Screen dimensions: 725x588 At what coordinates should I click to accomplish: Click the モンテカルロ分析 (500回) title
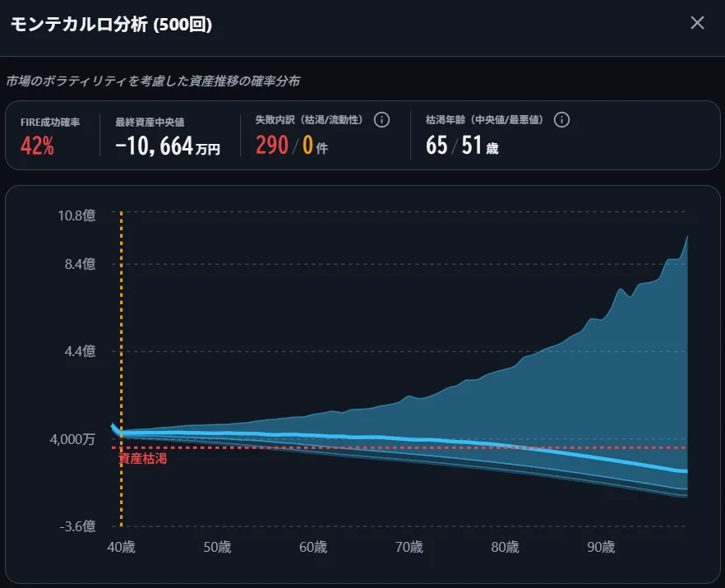tap(111, 24)
